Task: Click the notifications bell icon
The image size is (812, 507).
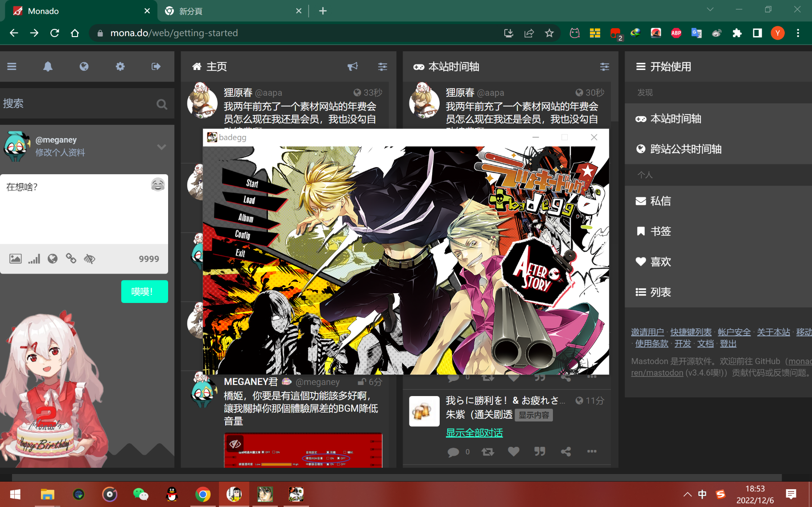Action: [x=48, y=66]
